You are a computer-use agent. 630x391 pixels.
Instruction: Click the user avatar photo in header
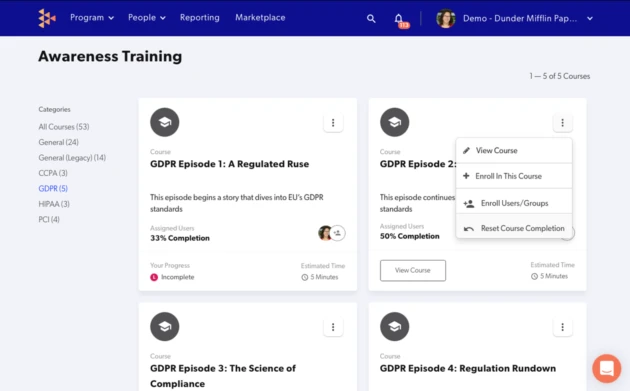click(x=446, y=18)
